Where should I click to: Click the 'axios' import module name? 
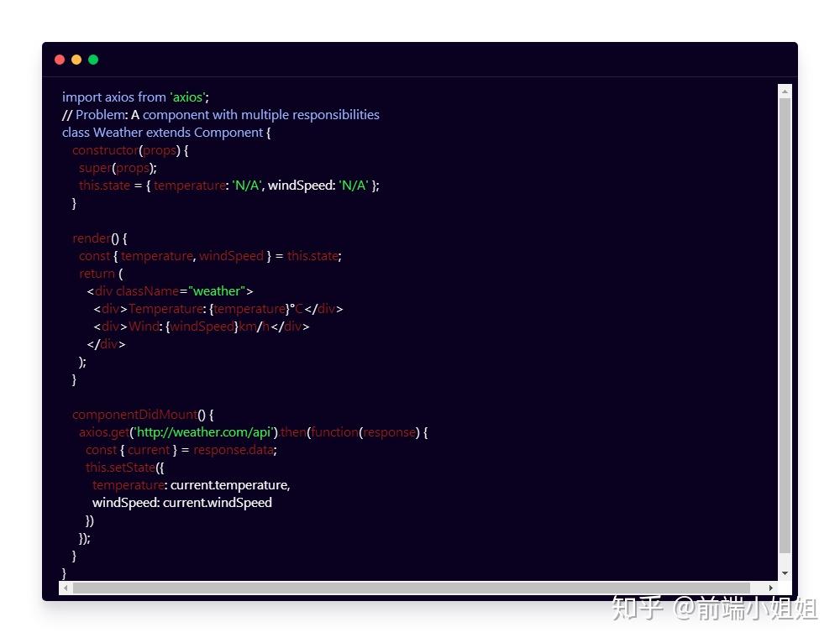[x=187, y=97]
